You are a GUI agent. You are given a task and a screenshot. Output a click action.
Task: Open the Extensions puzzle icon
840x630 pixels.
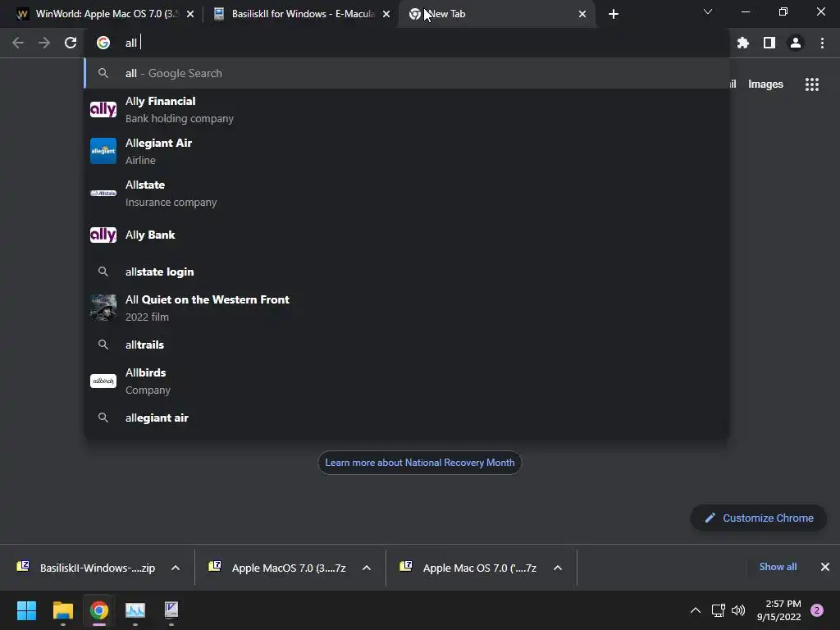(742, 43)
